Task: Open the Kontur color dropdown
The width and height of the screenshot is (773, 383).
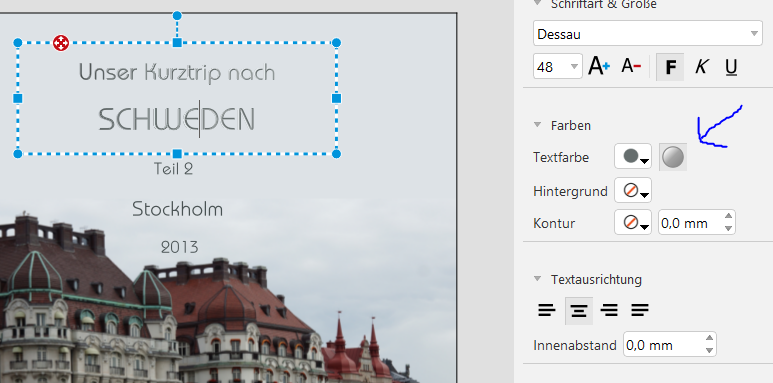Action: 633,223
